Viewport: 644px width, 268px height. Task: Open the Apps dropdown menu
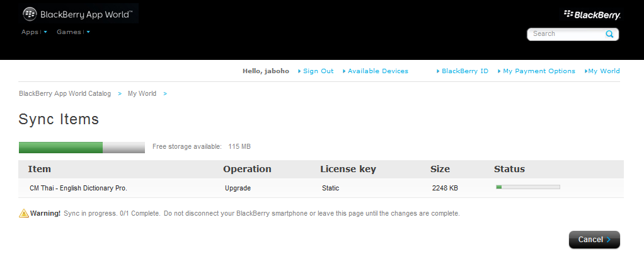(x=35, y=32)
